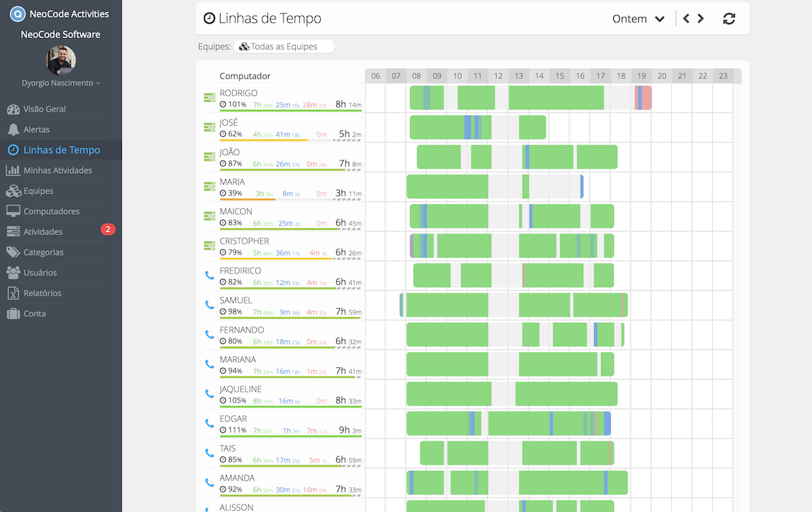The height and width of the screenshot is (512, 812).
Task: Click the Relatórios reports icon
Action: click(14, 293)
